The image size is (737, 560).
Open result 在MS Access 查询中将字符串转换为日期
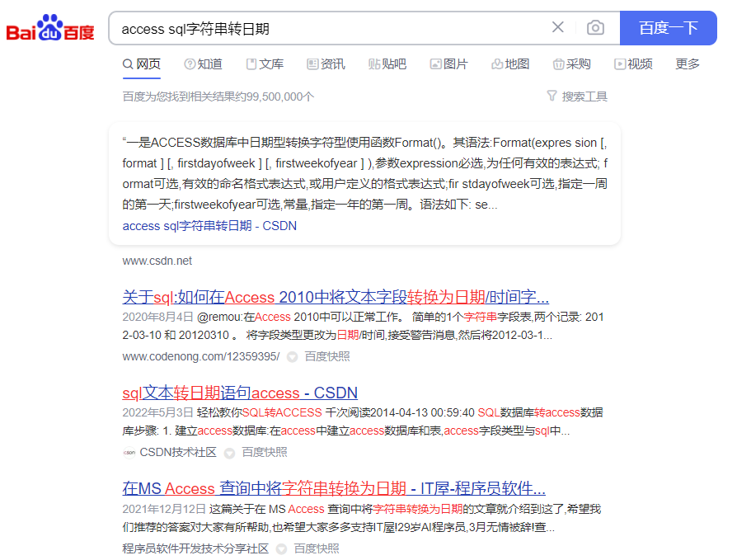pos(334,488)
